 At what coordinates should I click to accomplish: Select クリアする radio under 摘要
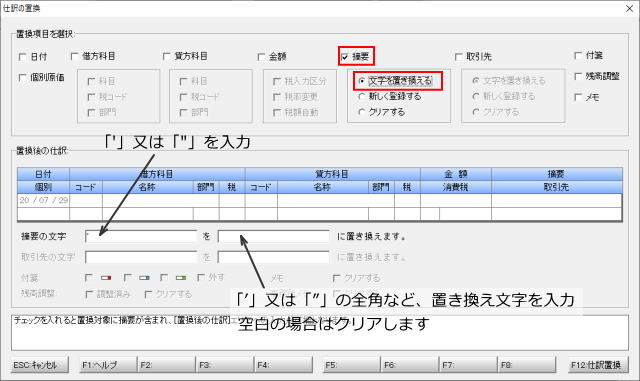[x=362, y=112]
